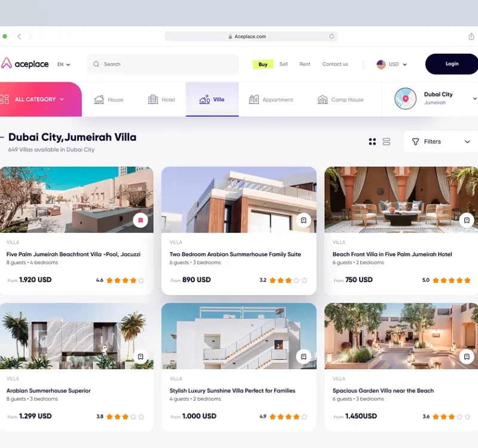Go back using browser back arrow
The height and width of the screenshot is (448, 478).
(x=19, y=36)
